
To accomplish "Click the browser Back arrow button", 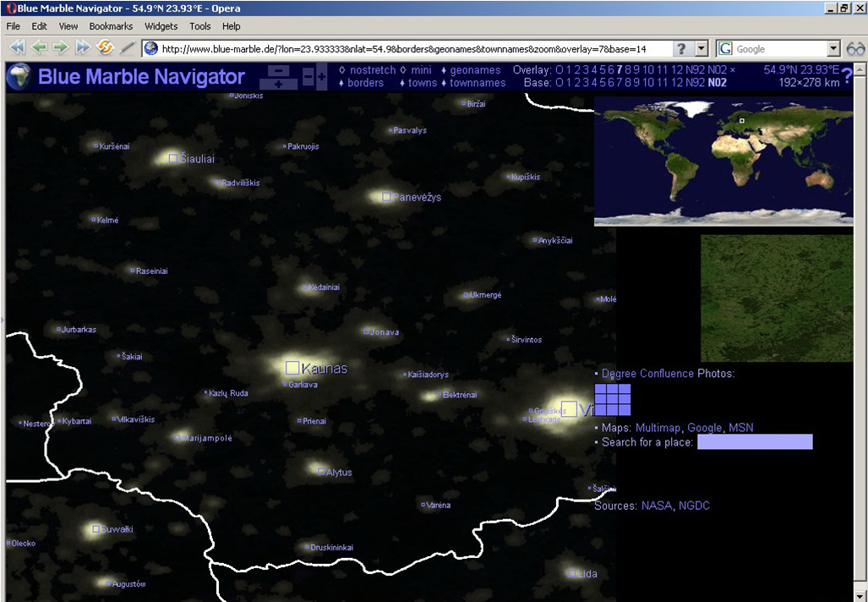I will (x=39, y=48).
